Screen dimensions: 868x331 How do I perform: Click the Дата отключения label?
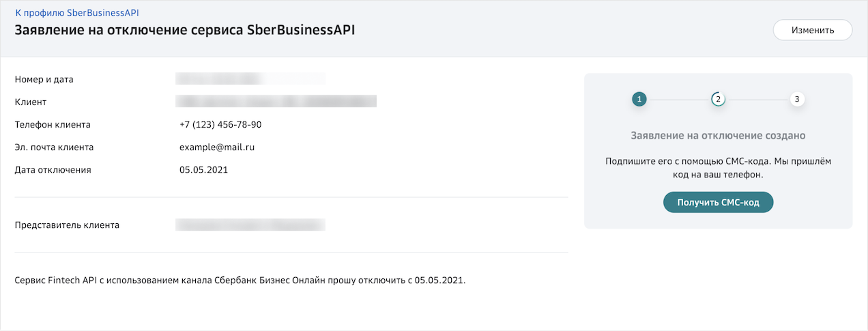tap(53, 170)
